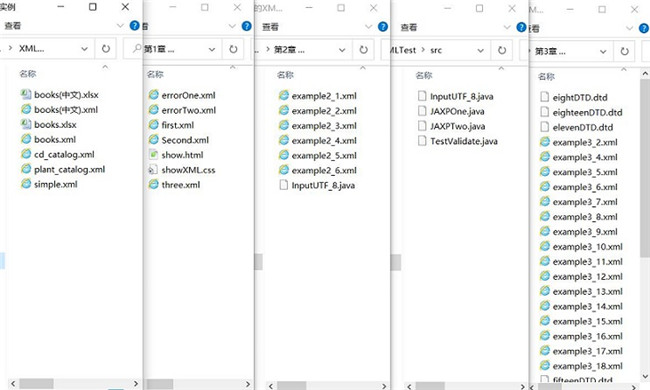Refresh the 第2章 folder window

click(x=363, y=50)
